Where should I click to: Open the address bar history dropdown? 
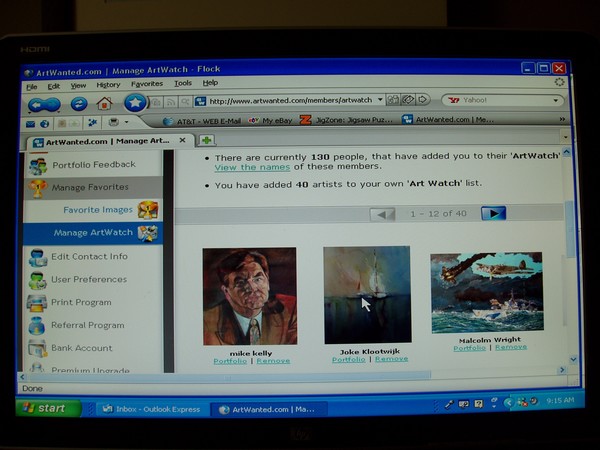(x=380, y=100)
